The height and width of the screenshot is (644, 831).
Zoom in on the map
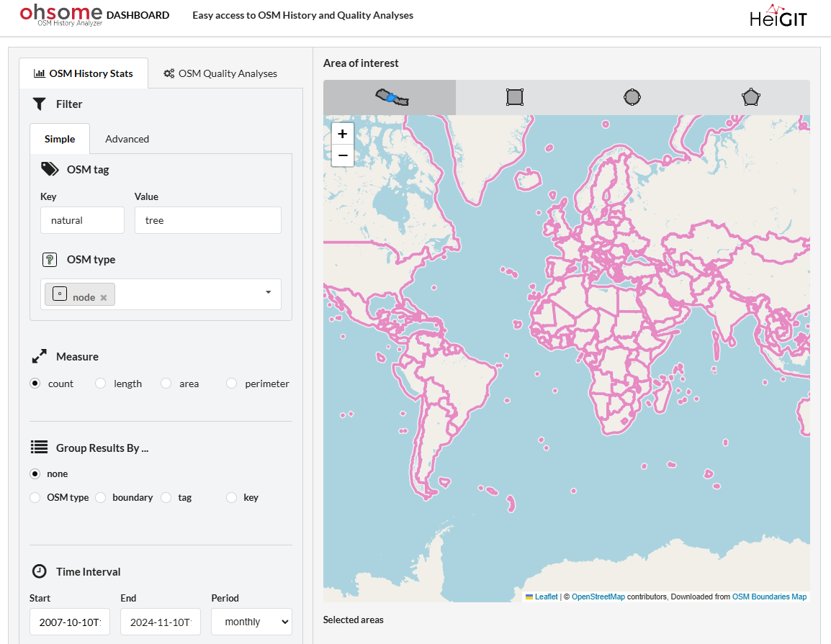(343, 134)
